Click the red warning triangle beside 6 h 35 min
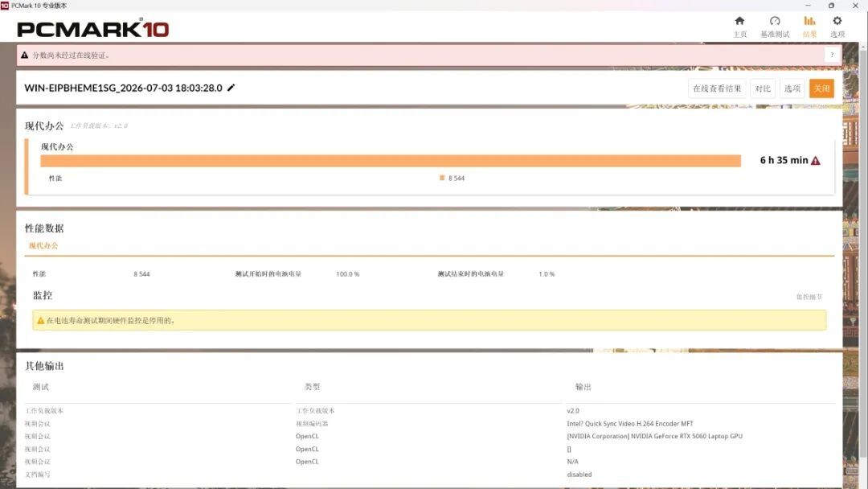 coord(816,161)
